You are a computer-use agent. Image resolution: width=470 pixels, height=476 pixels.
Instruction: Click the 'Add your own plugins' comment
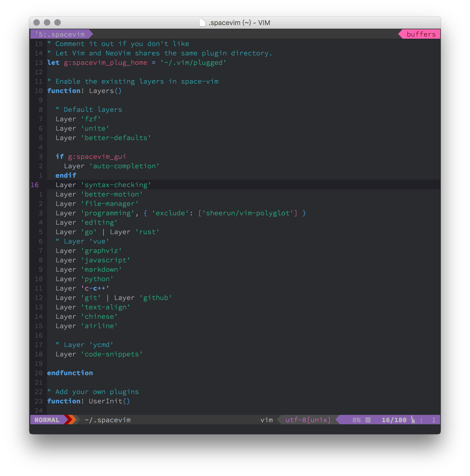pyautogui.click(x=93, y=392)
